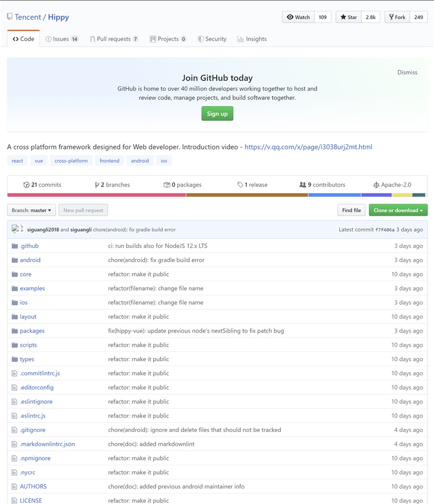The image size is (434, 504).
Task: Star the Hippy repository
Action: click(x=349, y=17)
